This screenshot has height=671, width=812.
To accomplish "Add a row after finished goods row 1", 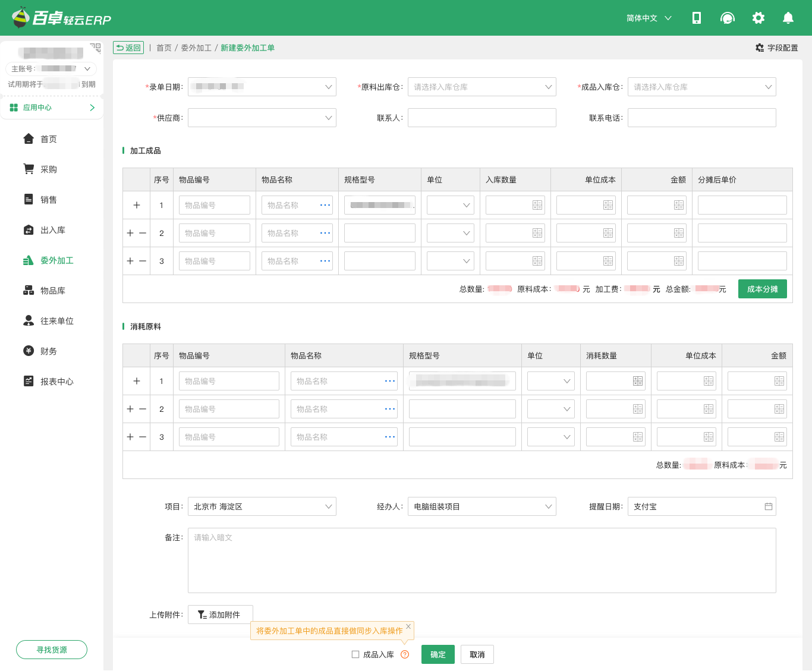I will [137, 205].
